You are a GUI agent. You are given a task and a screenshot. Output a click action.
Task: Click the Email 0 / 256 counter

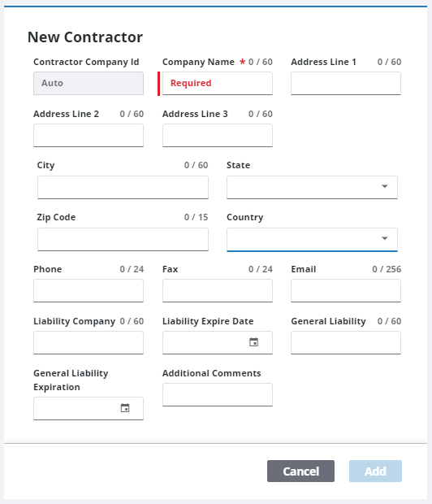click(x=387, y=269)
